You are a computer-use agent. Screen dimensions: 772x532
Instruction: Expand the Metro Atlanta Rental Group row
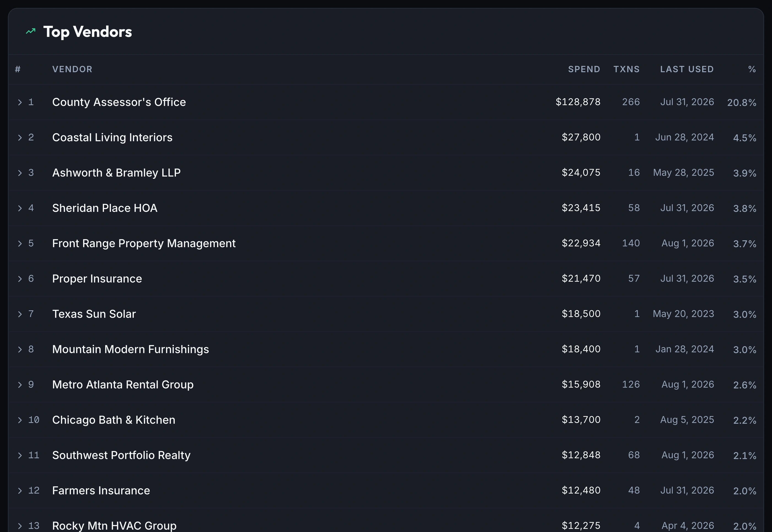[20, 385]
